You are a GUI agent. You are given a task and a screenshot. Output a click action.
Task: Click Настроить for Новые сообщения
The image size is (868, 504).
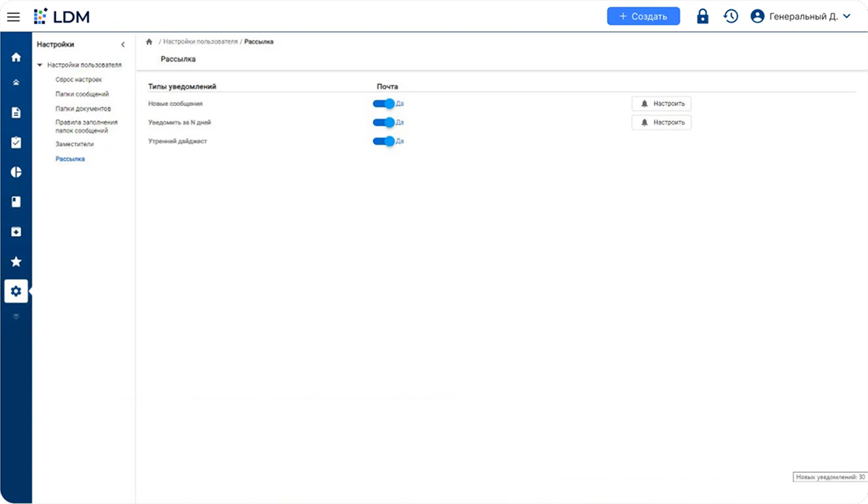(x=661, y=104)
